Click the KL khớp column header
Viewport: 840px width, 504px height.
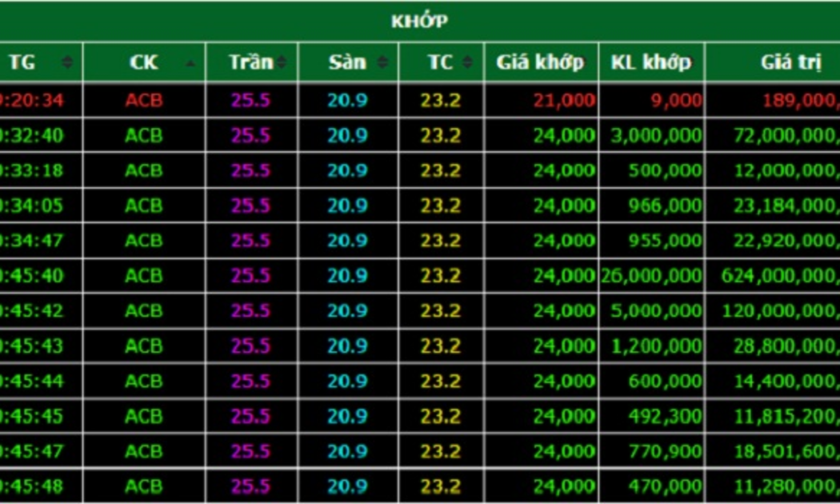coord(650,62)
